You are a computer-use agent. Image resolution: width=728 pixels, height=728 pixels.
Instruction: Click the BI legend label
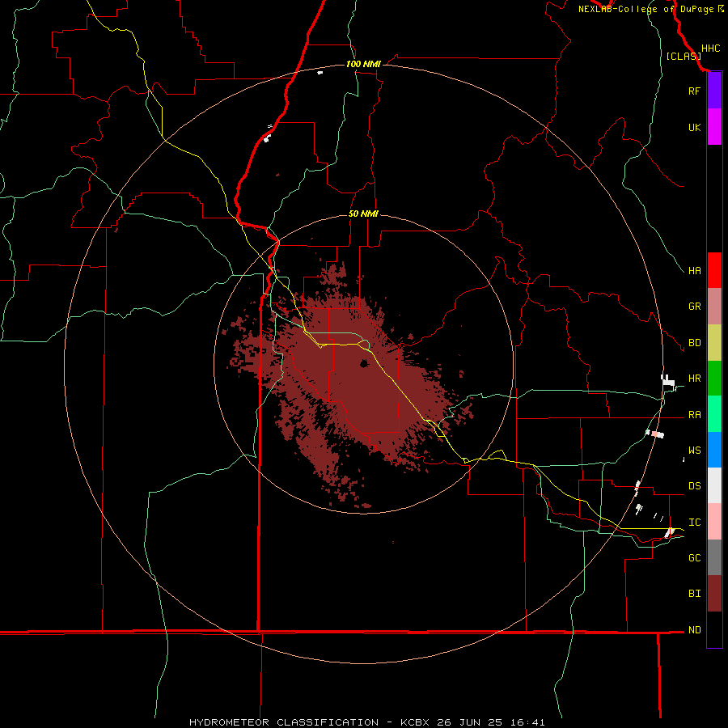(x=694, y=594)
